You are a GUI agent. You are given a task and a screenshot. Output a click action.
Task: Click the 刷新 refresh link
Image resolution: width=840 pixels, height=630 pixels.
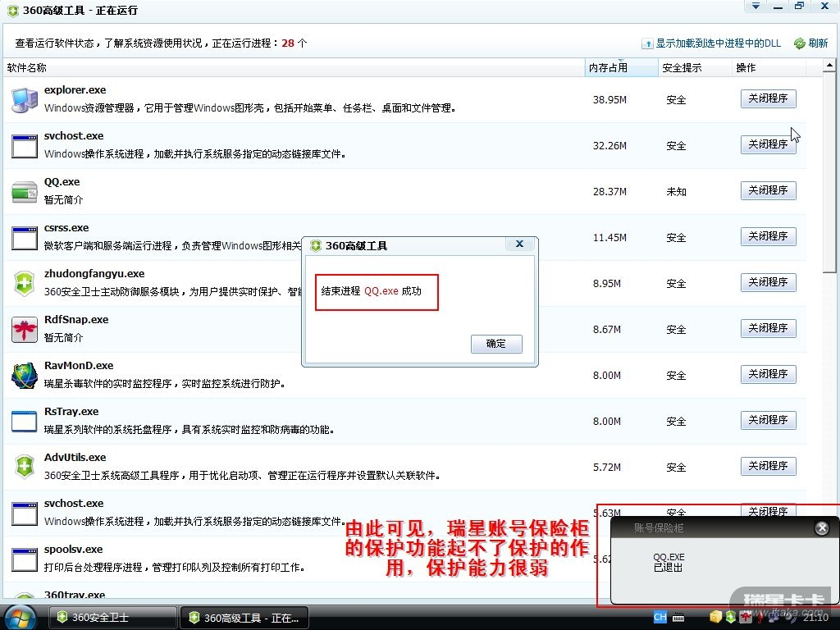point(818,43)
